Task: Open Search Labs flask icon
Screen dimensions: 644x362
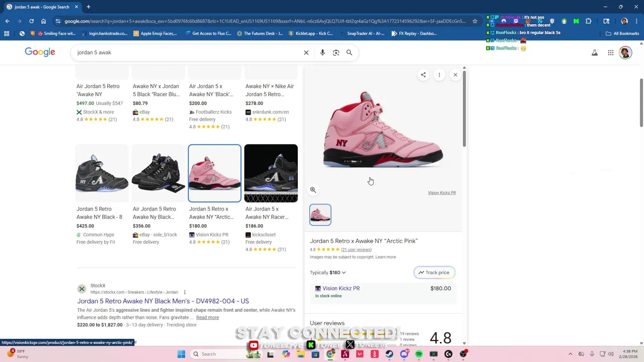Action: coord(595,52)
